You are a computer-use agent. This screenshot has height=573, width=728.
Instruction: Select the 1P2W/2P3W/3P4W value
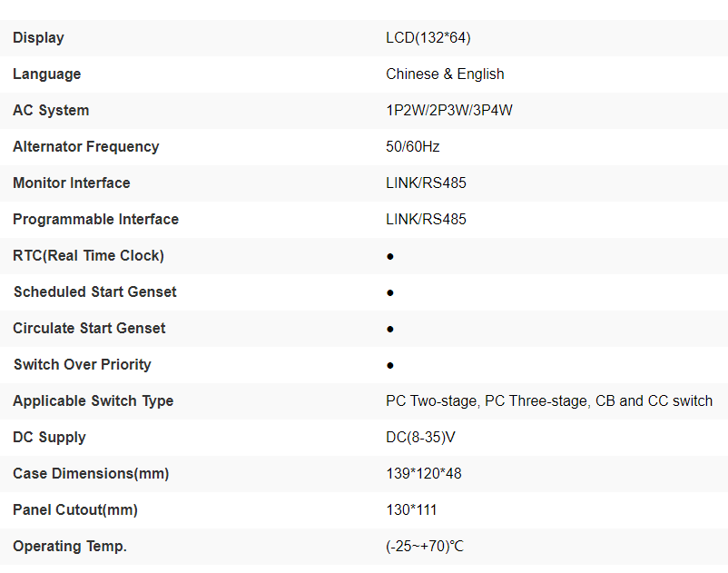[x=449, y=111]
